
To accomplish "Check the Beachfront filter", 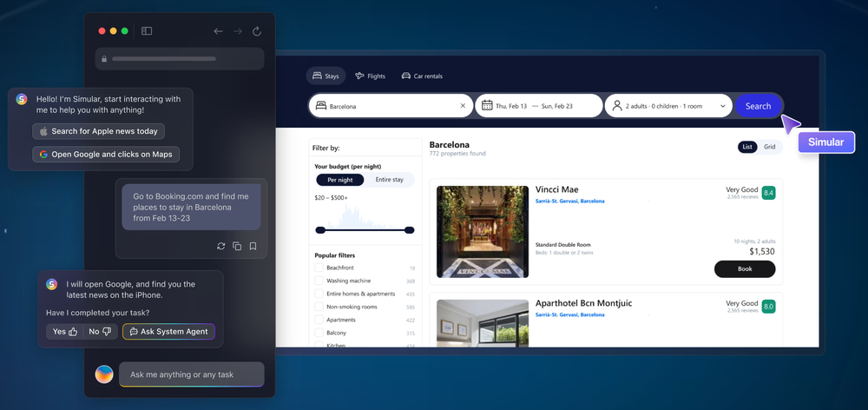I will pyautogui.click(x=319, y=268).
